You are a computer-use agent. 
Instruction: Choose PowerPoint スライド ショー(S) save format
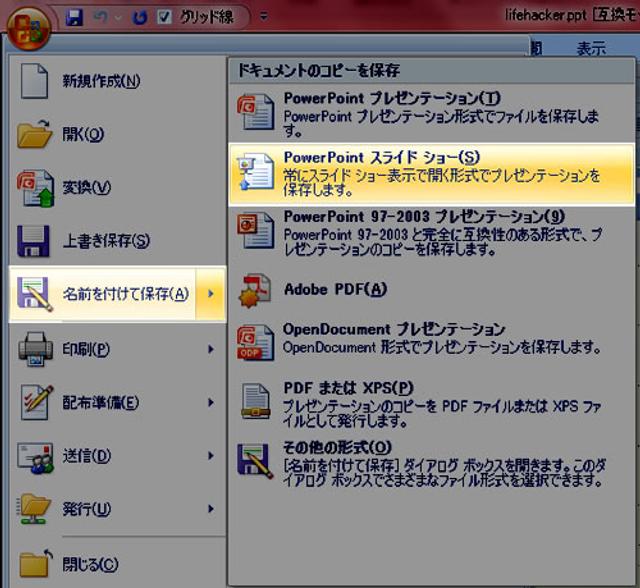(x=431, y=173)
